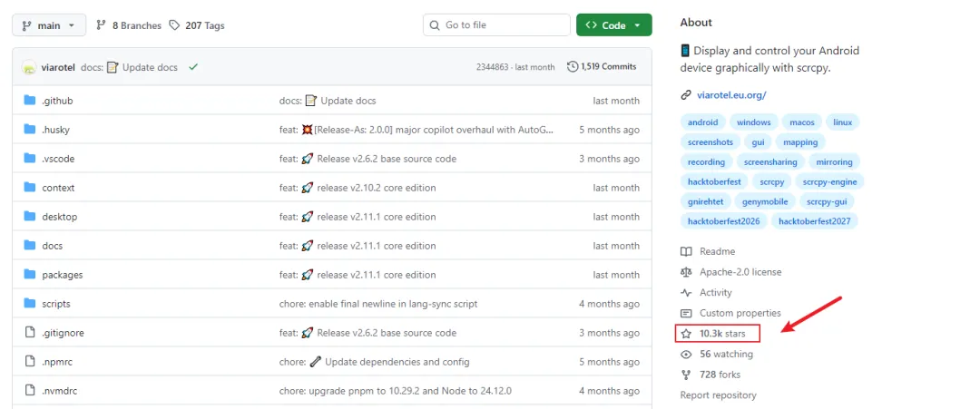Open commit hash 2344863
Viewport: 980px width, 409px height.
click(492, 67)
